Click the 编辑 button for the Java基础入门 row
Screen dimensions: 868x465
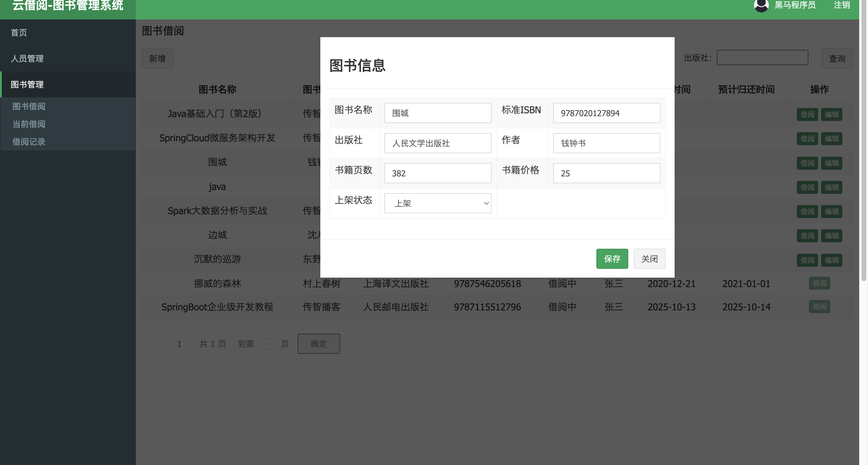coord(831,114)
